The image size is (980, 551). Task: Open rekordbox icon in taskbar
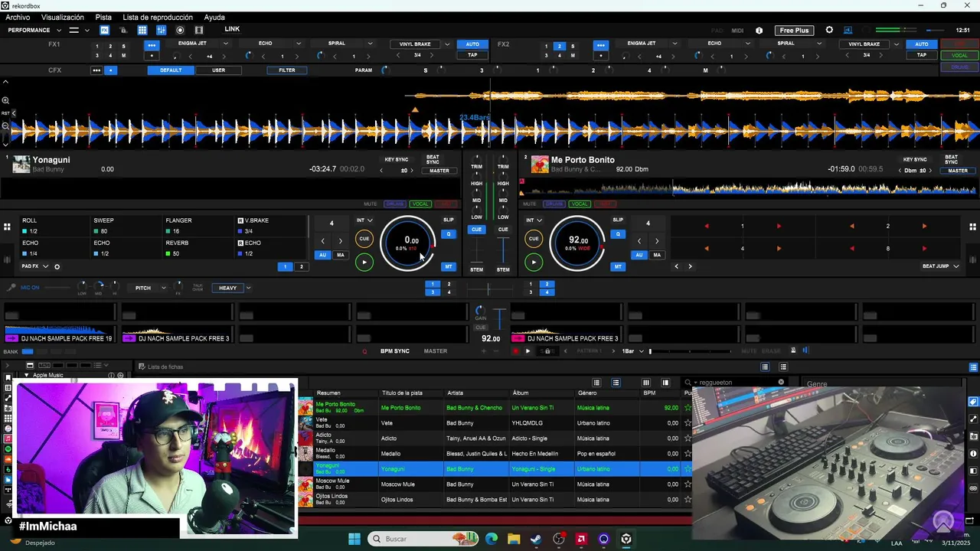coord(626,539)
